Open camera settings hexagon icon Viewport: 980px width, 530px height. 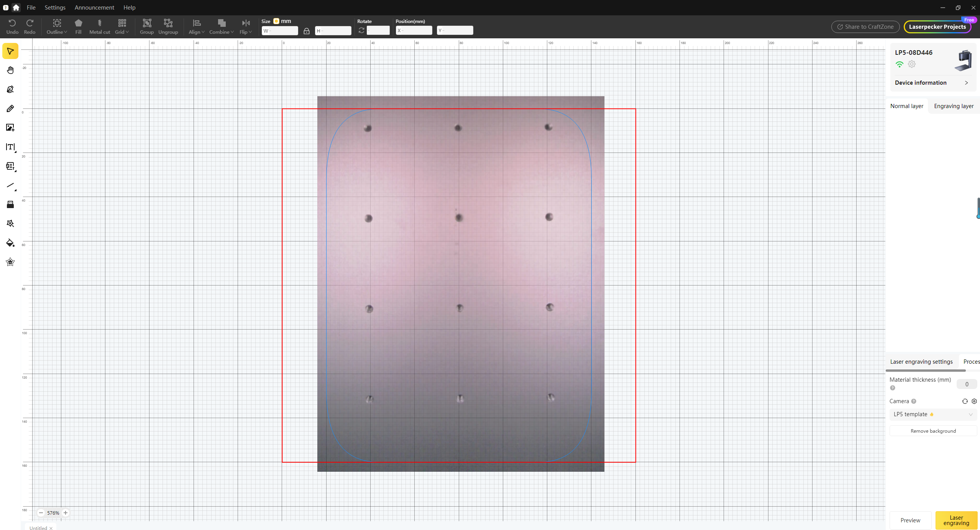pos(974,401)
